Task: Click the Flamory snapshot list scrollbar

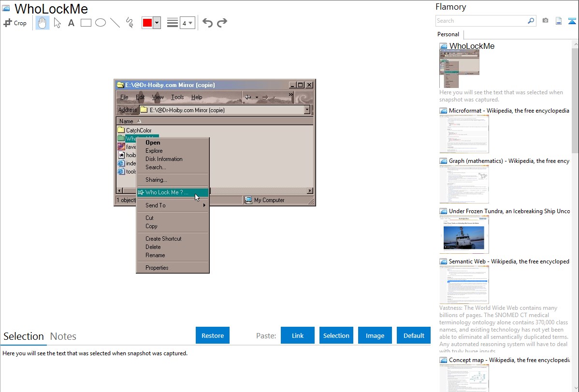Action: [x=575, y=100]
